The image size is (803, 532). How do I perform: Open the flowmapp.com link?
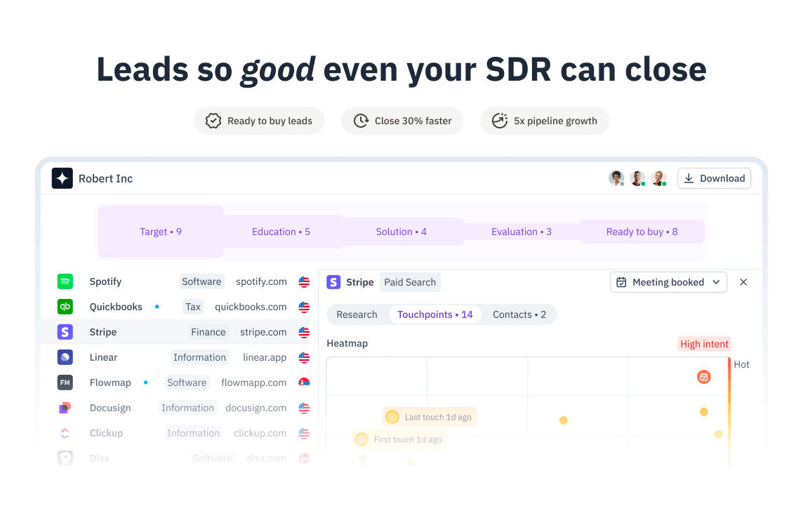tap(253, 383)
